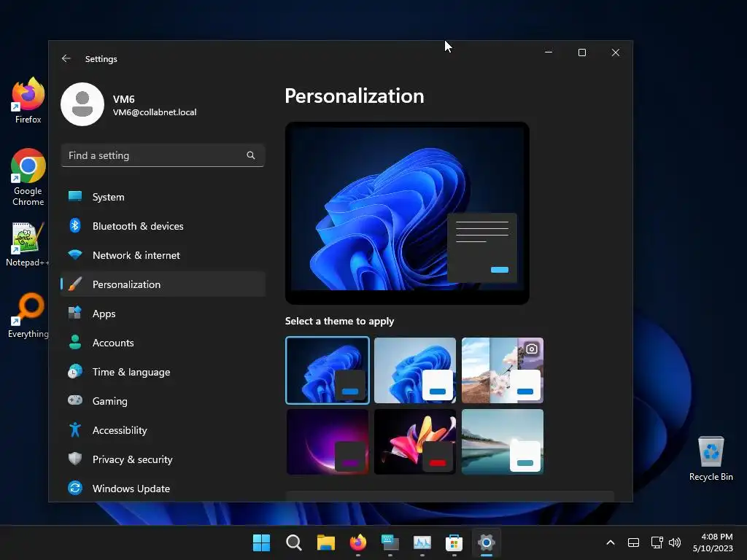Viewport: 747px width, 560px height.
Task: Open the Accounts settings category
Action: coord(163,343)
